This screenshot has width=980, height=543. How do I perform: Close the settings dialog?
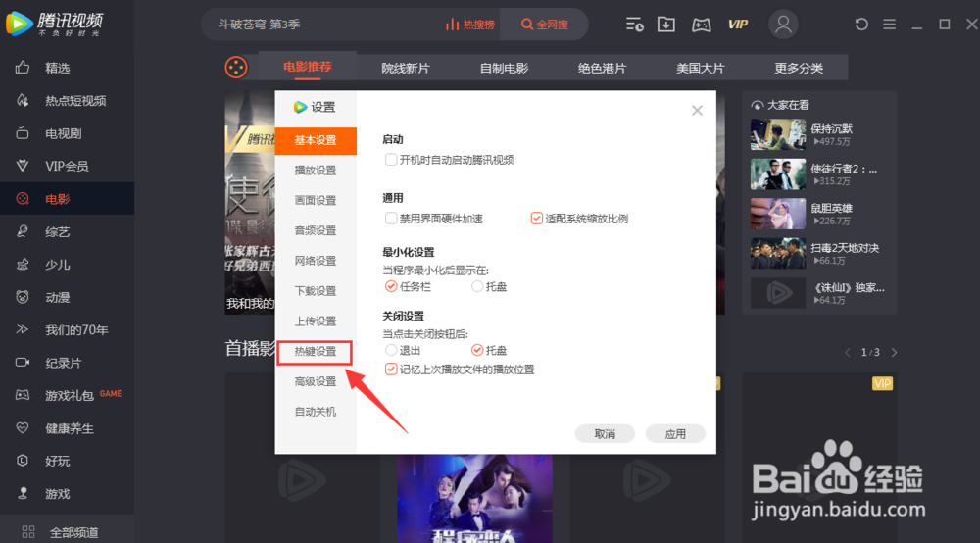(x=697, y=111)
